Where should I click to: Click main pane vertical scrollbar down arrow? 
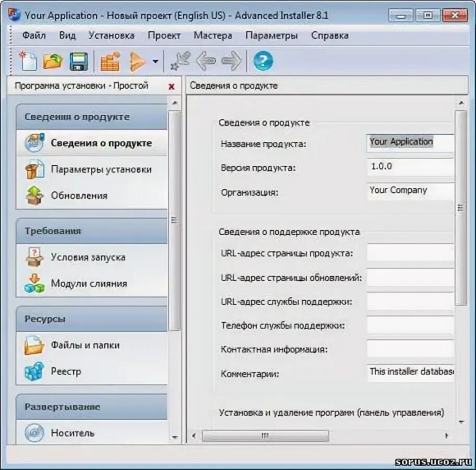coord(461,421)
